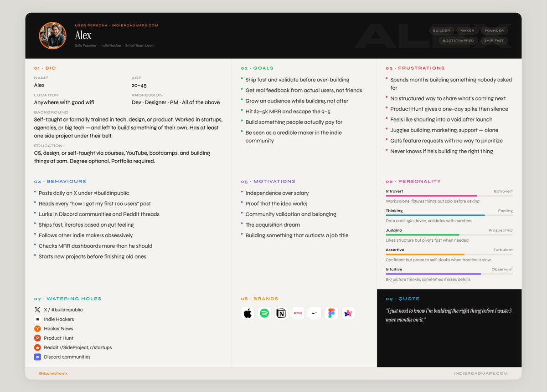The image size is (547, 392).
Task: Click the Figma brand icon
Action: tap(331, 313)
